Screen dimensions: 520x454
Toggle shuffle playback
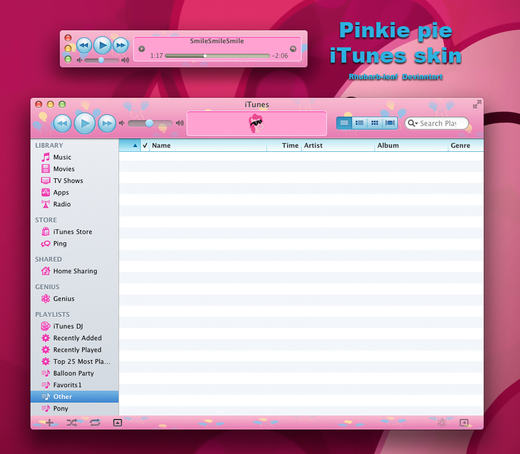[x=72, y=423]
